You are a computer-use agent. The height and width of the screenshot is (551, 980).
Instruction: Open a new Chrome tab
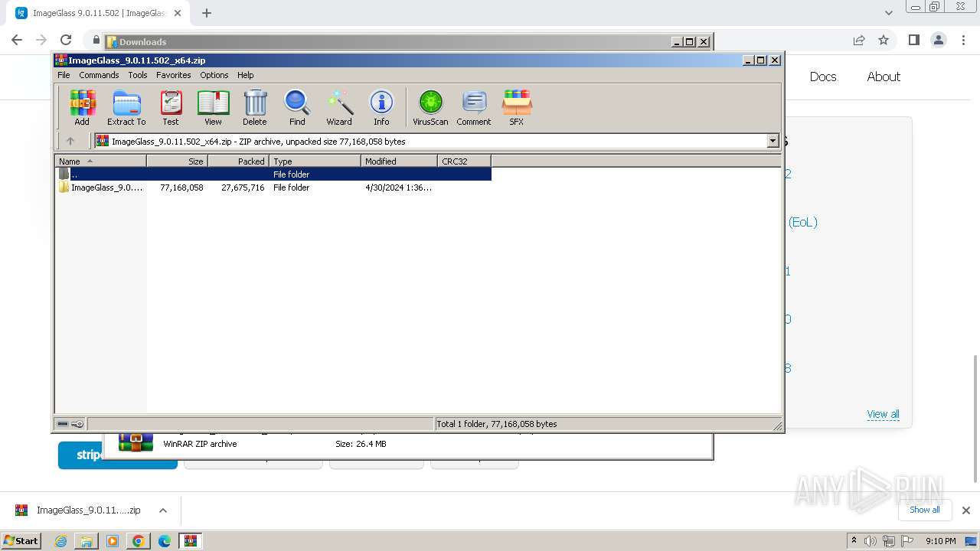tap(206, 13)
